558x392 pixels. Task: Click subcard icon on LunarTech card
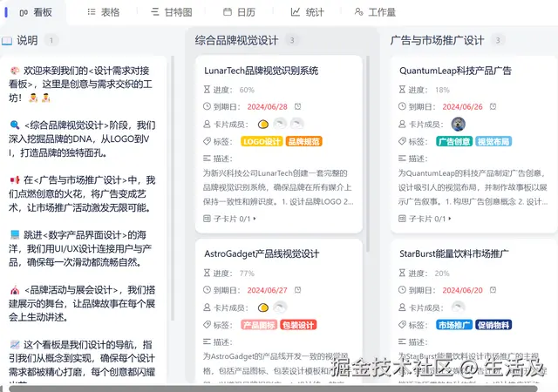tap(207, 219)
